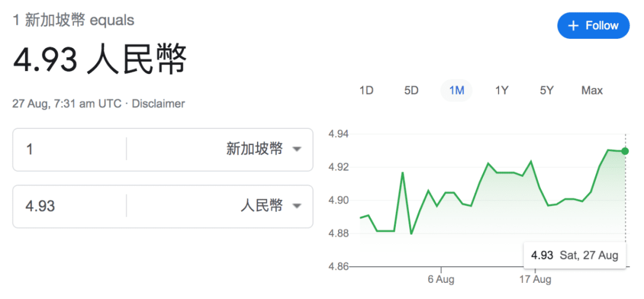Click the green data point on the chart line
This screenshot has width=644, height=299.
coord(625,151)
